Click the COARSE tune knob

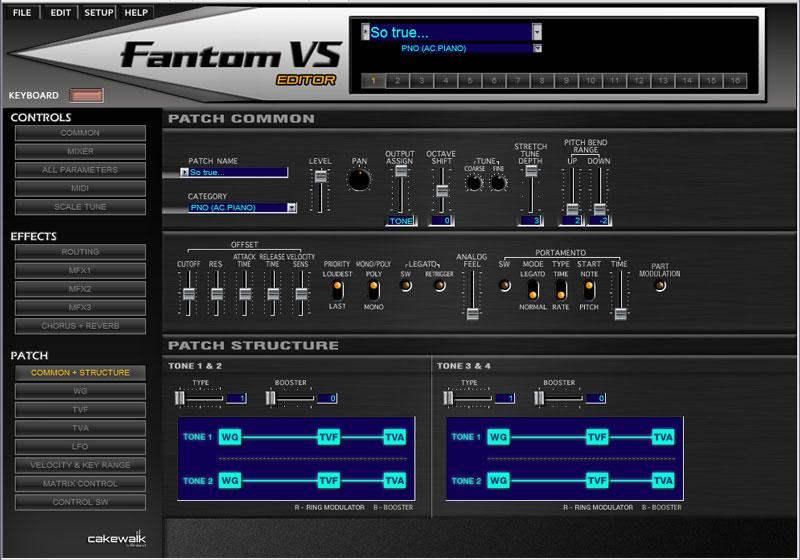473,183
